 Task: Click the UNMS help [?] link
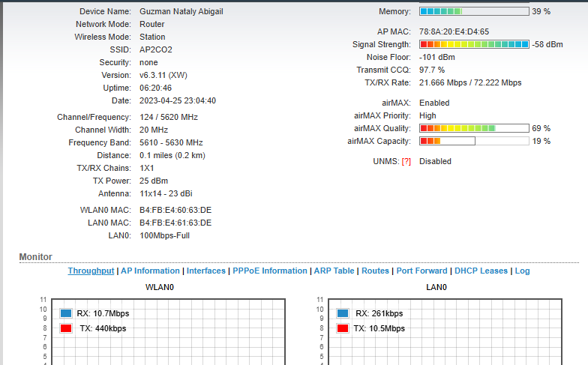tap(406, 161)
